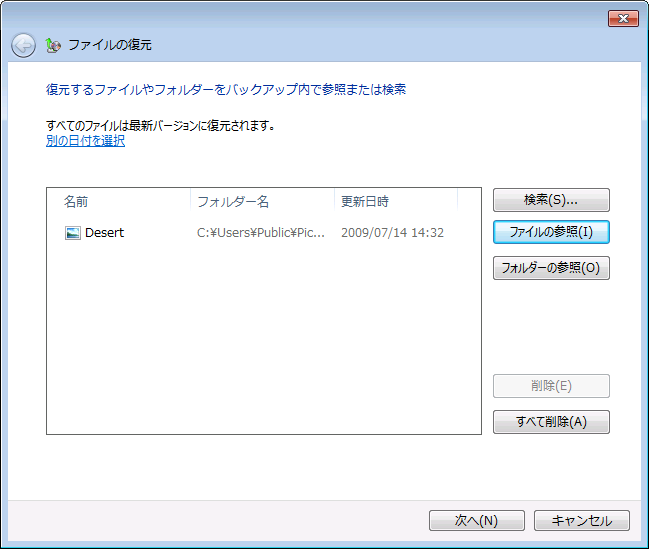This screenshot has width=649, height=549.
Task: Close the ファイルの復元 window
Action: 622,18
